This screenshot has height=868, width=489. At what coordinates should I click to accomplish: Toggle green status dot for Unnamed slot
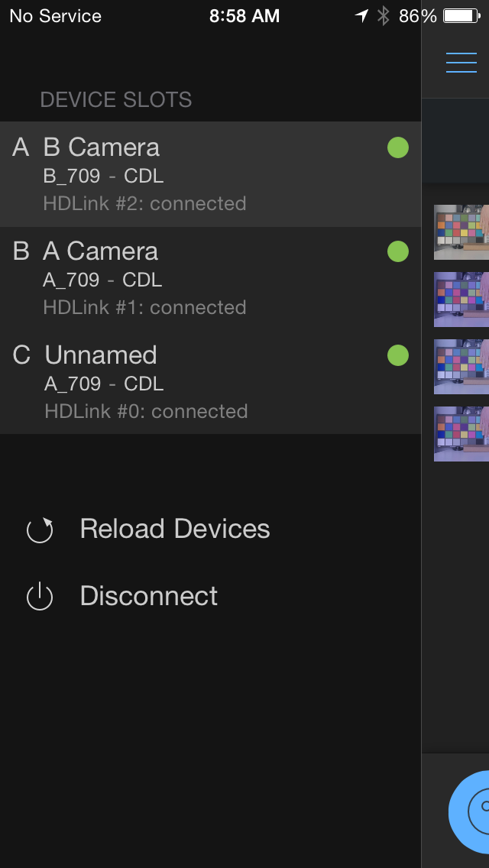(398, 355)
